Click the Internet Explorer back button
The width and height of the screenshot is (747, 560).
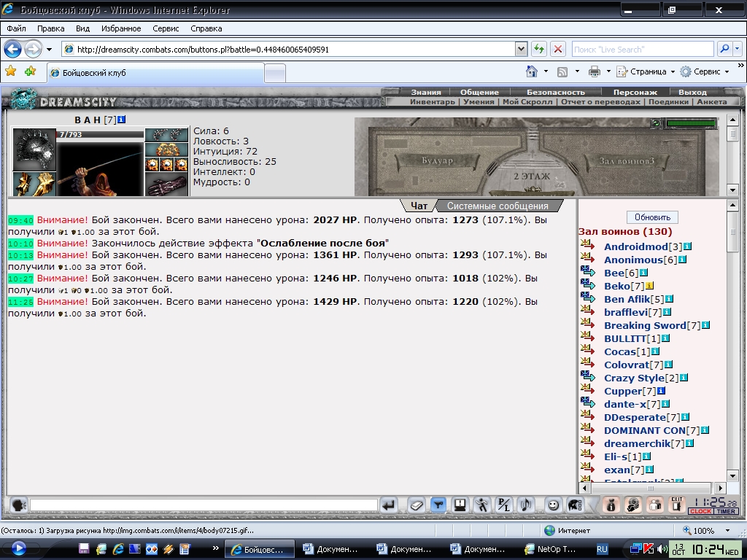[x=13, y=49]
